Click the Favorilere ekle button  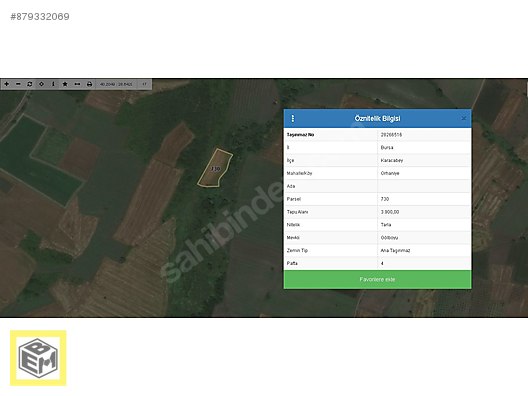[x=377, y=279]
